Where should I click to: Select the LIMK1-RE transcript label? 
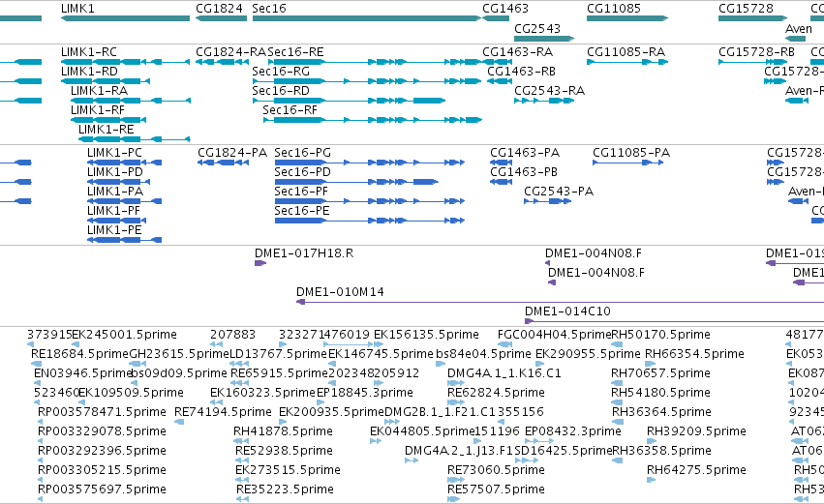pos(107,130)
